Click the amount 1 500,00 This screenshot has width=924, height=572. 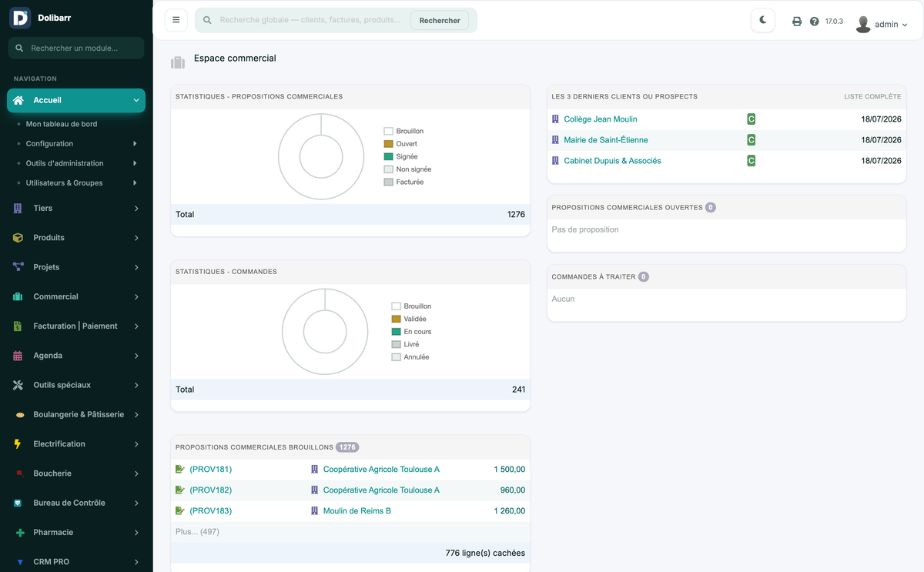(x=510, y=469)
